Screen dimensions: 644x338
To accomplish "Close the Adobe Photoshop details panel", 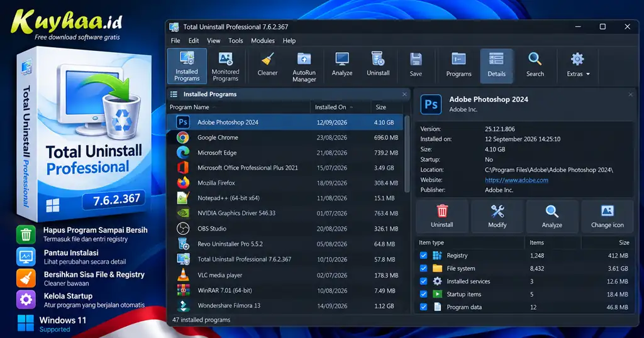I will click(630, 94).
